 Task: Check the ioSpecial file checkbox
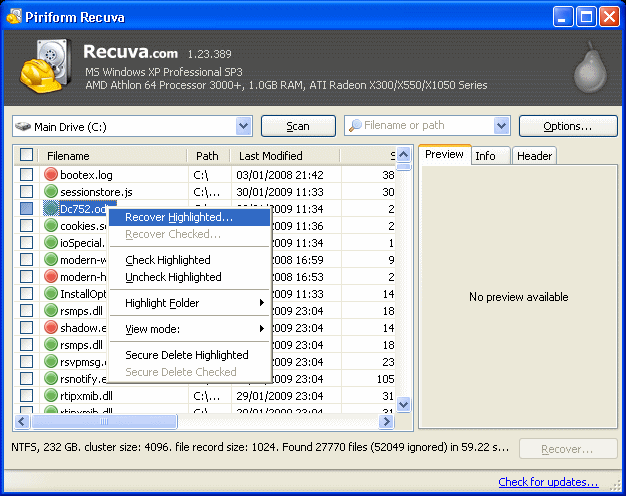(26, 242)
